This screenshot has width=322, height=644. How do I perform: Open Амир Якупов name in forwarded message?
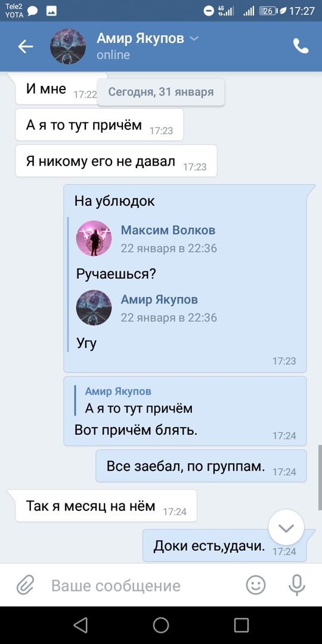159,299
